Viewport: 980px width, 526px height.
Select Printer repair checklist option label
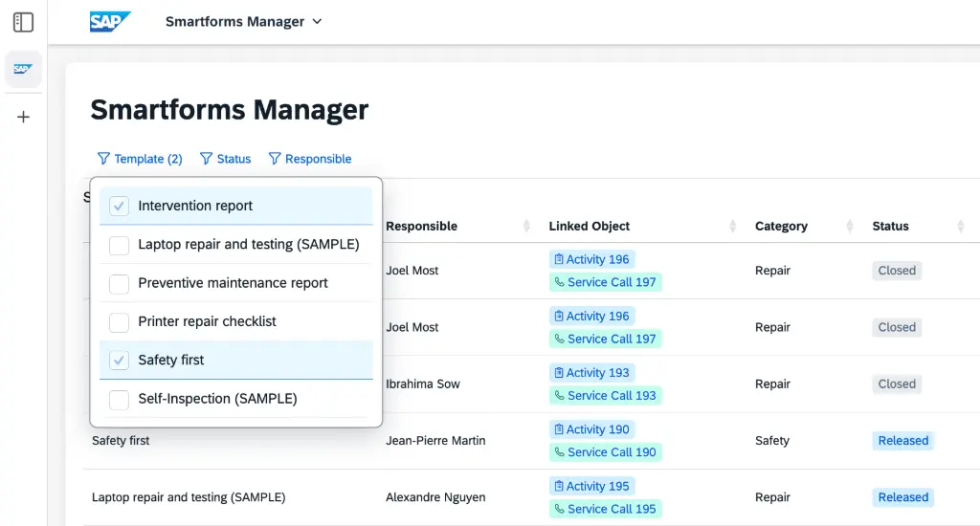(207, 321)
